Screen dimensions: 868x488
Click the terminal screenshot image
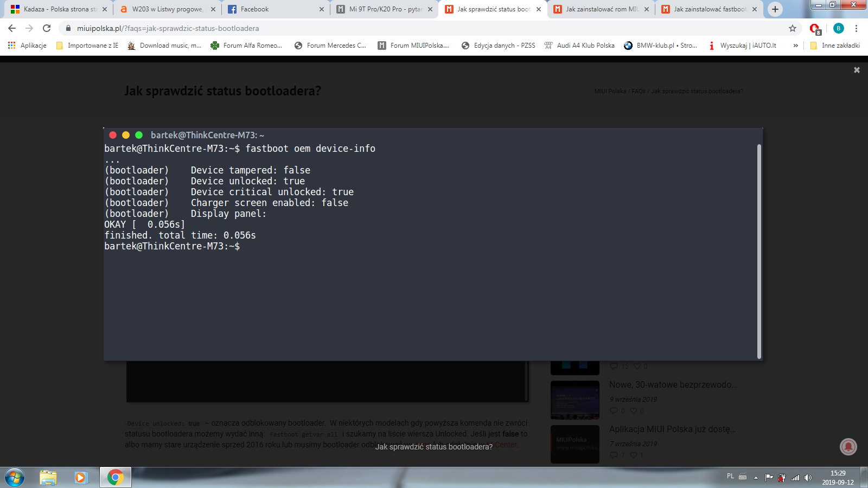(x=432, y=244)
